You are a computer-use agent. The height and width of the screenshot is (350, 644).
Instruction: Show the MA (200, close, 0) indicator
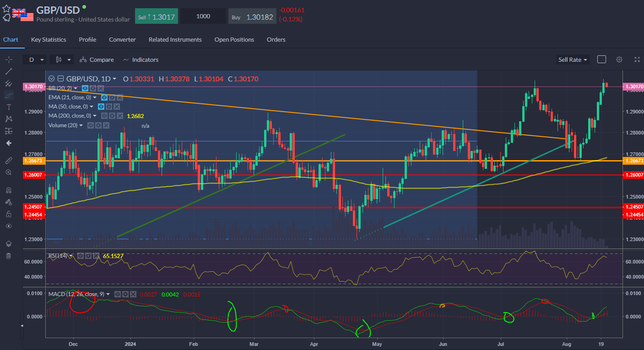[x=104, y=116]
